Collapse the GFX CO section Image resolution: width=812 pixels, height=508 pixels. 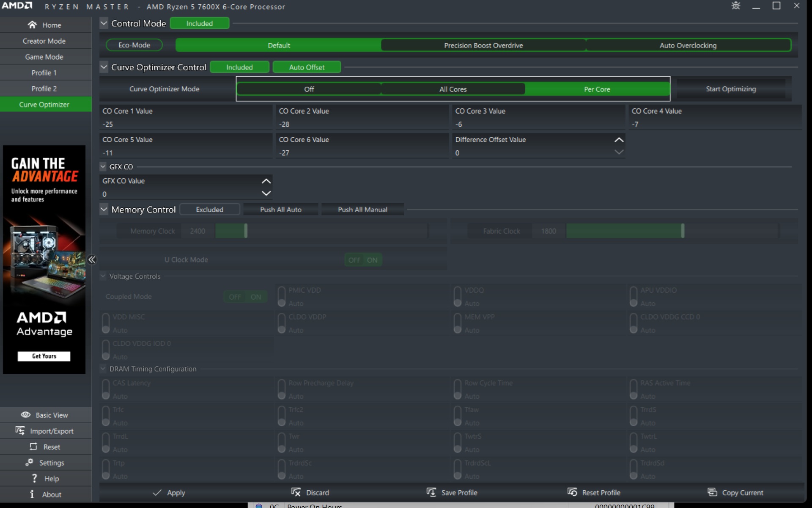click(x=103, y=167)
